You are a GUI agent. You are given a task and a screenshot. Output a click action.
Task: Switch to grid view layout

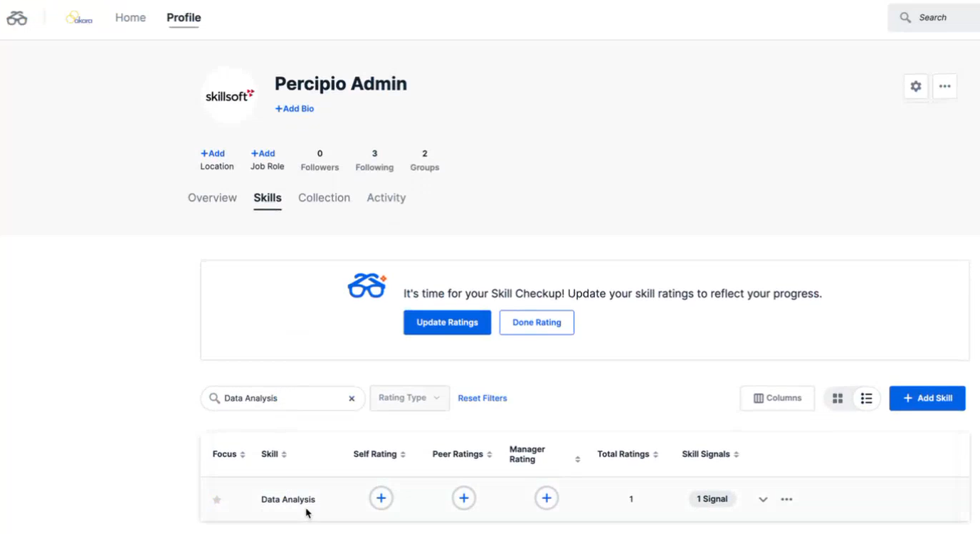tap(838, 399)
